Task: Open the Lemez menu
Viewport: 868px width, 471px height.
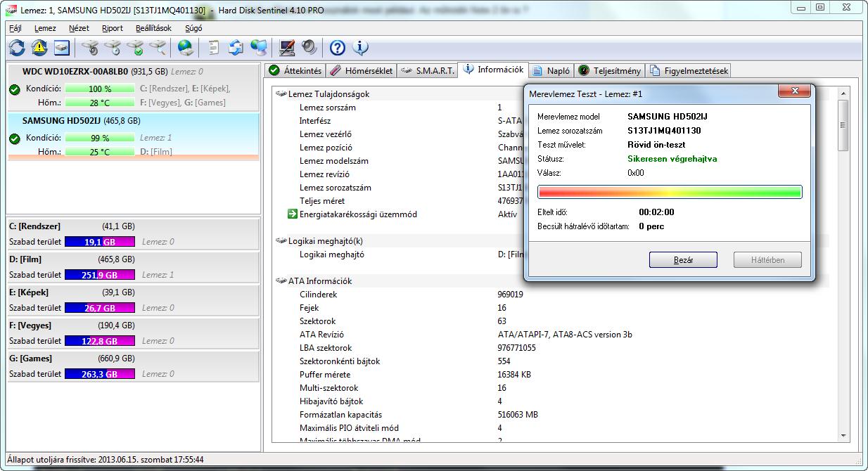Action: point(45,28)
